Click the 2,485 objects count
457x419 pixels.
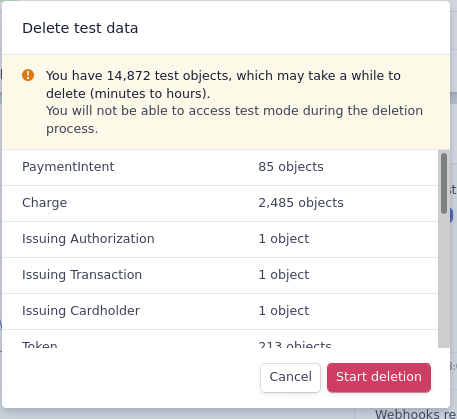tap(301, 203)
